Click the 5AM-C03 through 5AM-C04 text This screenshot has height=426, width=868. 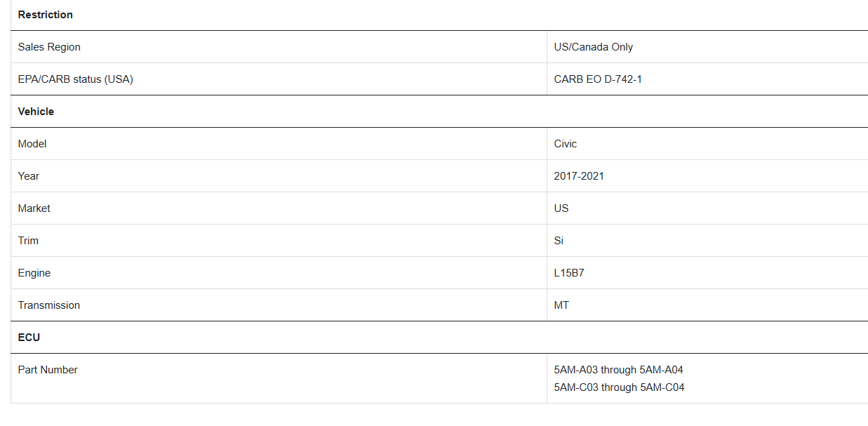coord(619,387)
